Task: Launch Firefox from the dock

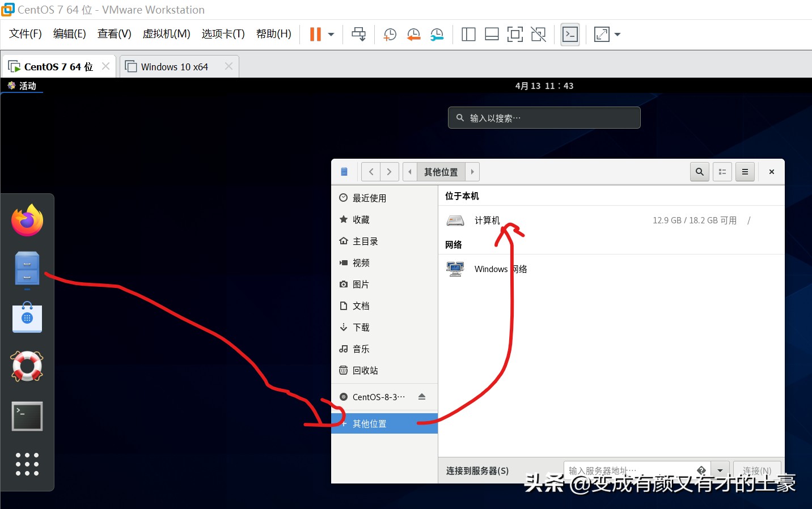Action: tap(27, 220)
